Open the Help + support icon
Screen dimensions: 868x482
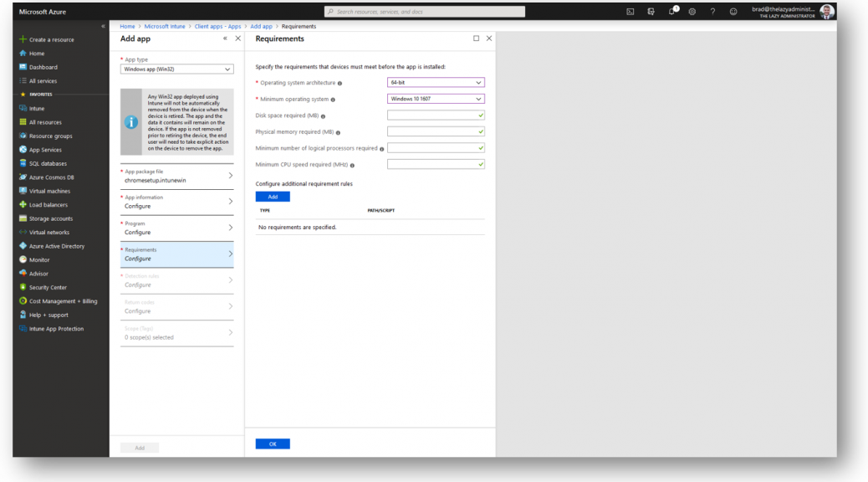23,315
